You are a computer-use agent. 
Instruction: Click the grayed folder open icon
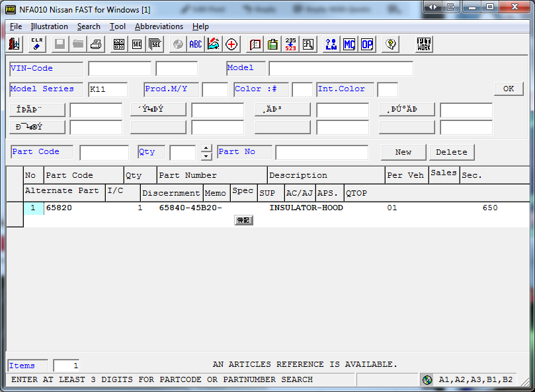pyautogui.click(x=78, y=44)
